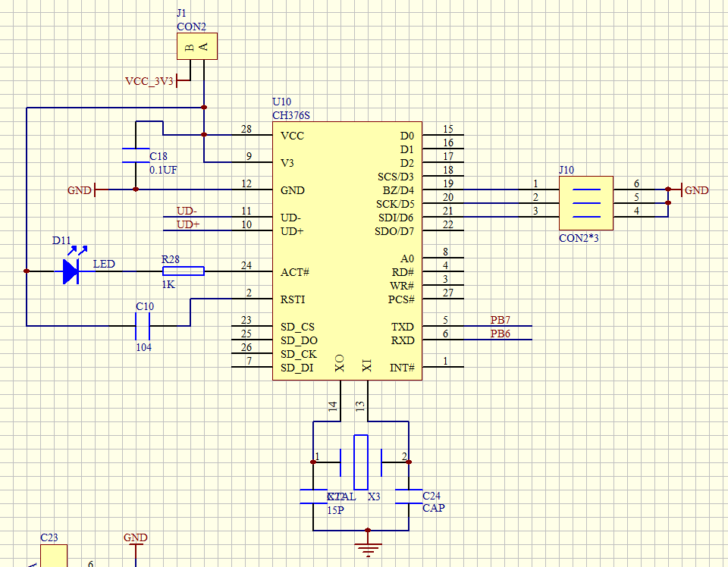Select the CON2 label above the J1 body

[x=191, y=27]
